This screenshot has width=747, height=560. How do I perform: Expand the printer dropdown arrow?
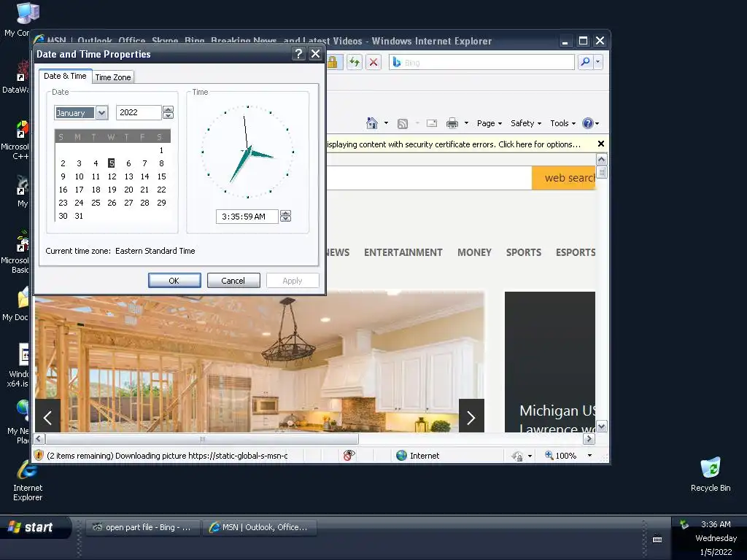click(x=466, y=123)
